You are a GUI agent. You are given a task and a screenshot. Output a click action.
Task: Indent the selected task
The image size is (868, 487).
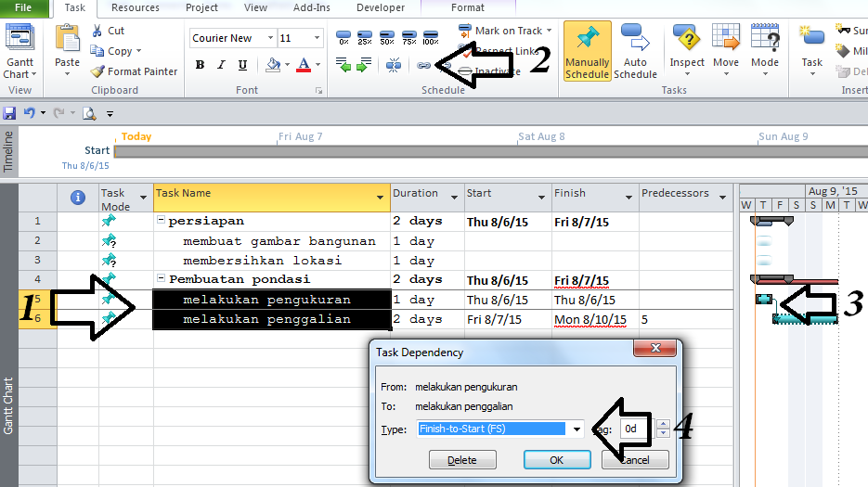click(x=364, y=65)
